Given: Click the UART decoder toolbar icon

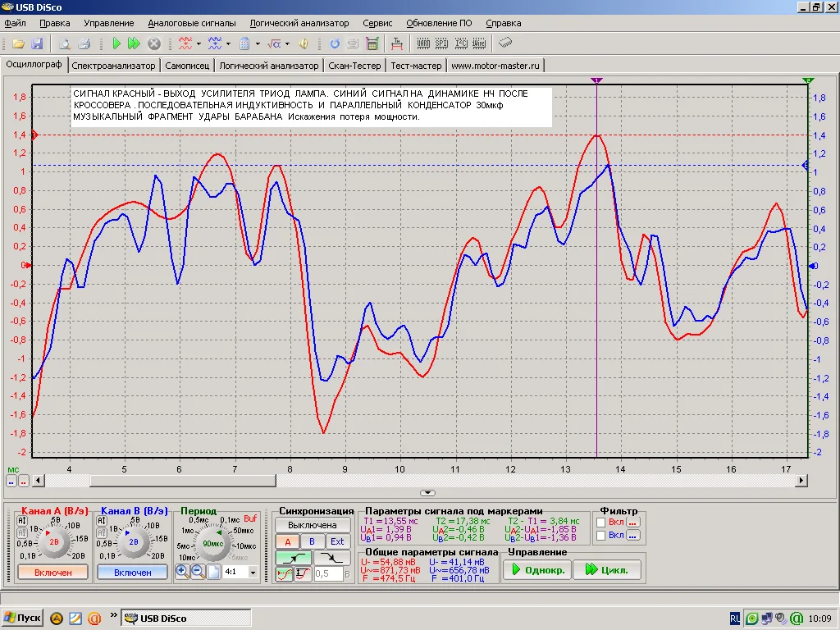Looking at the screenshot, I should click(424, 43).
